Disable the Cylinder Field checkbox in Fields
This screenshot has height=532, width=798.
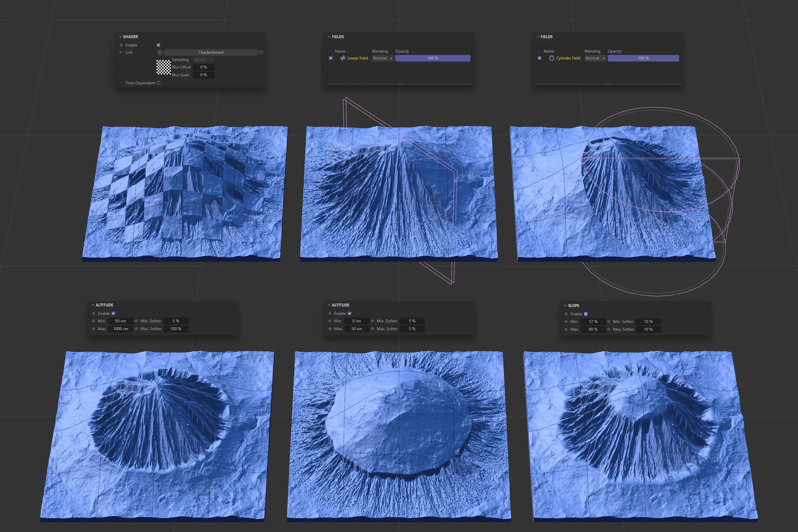tap(540, 58)
